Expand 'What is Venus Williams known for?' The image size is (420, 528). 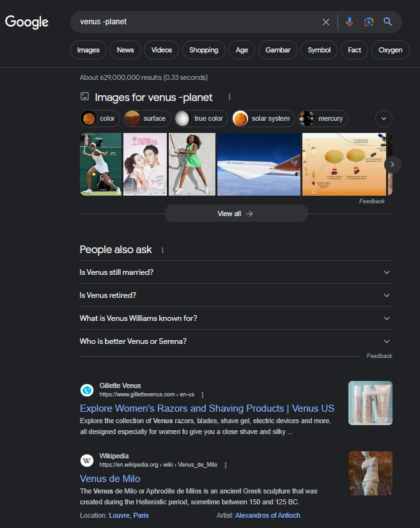coord(236,318)
